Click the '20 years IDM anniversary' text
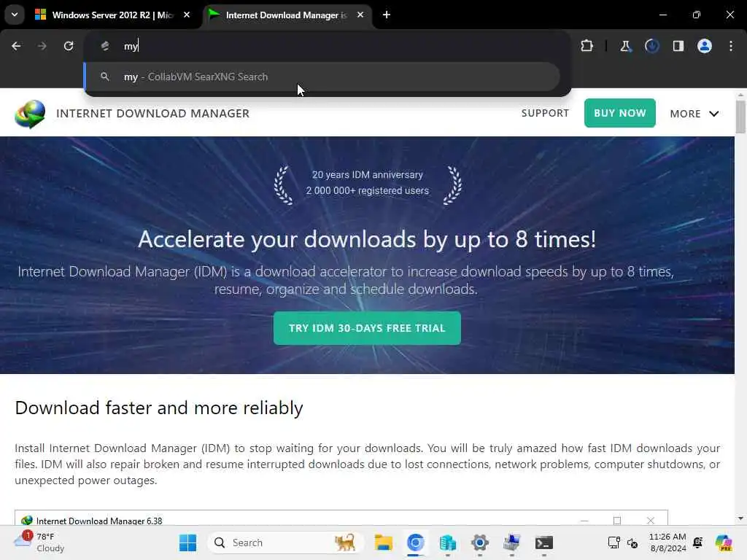Viewport: 747px width, 560px height. point(368,175)
